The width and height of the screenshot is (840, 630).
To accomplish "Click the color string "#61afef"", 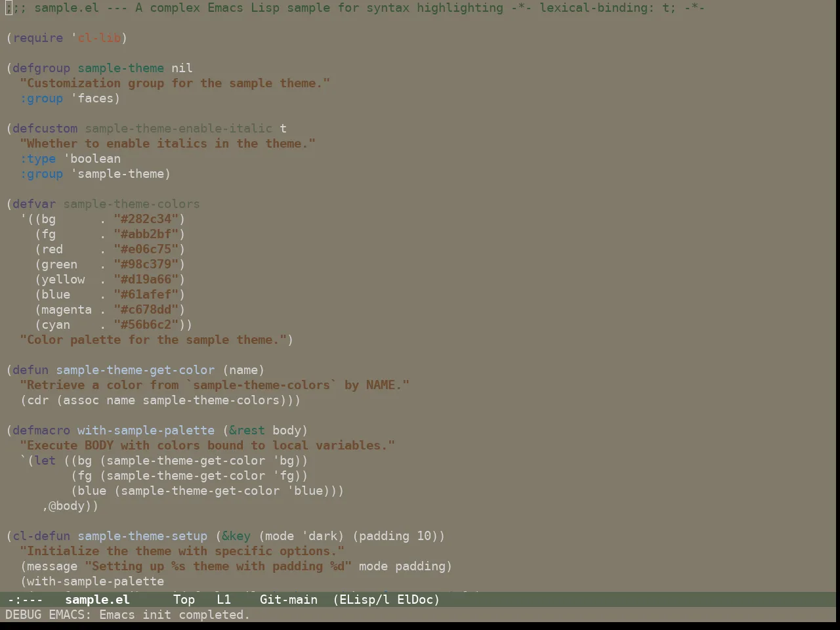I will point(146,295).
